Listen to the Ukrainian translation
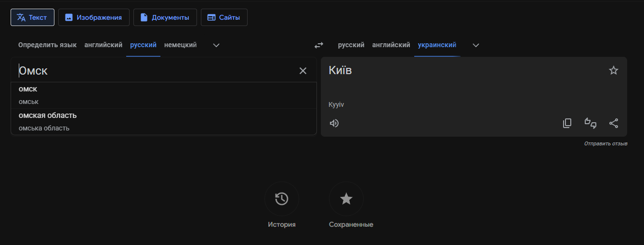The width and height of the screenshot is (644, 245). pos(334,123)
